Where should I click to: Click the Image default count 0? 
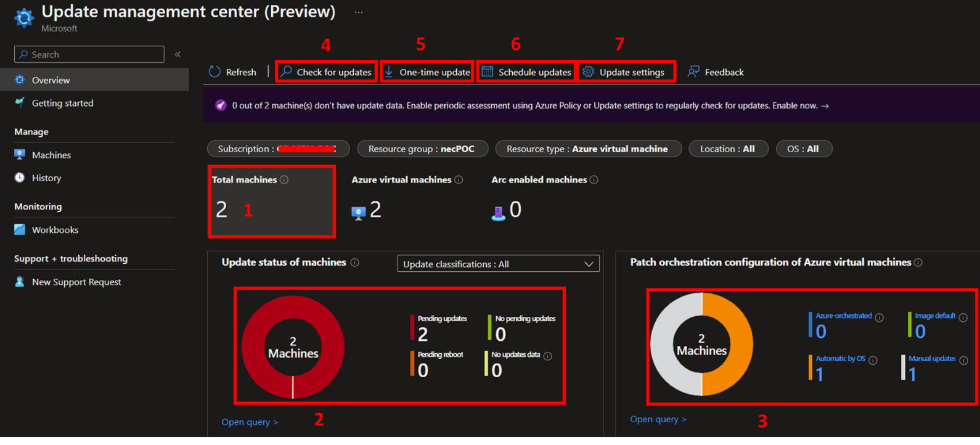click(x=920, y=332)
